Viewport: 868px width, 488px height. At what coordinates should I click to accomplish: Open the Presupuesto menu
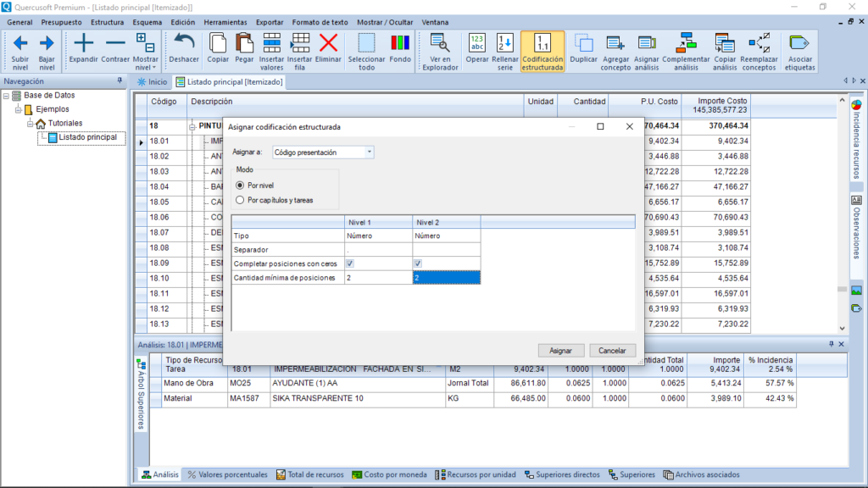[x=61, y=22]
